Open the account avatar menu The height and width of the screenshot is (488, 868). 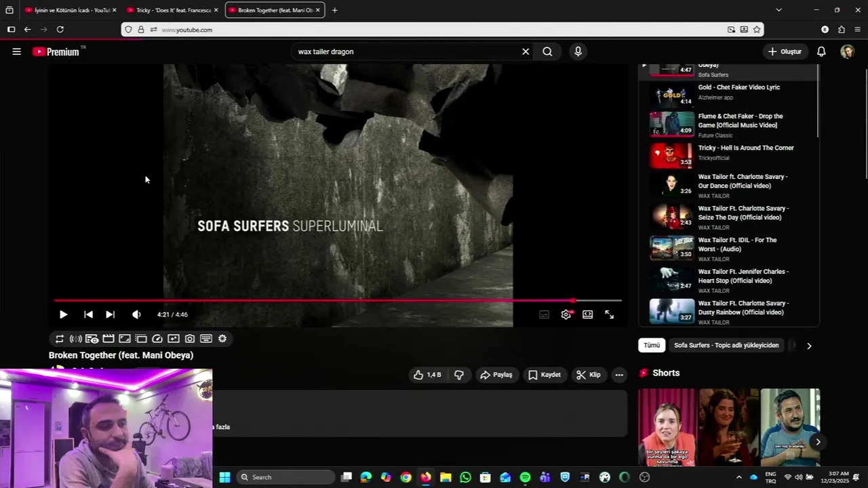tap(847, 52)
